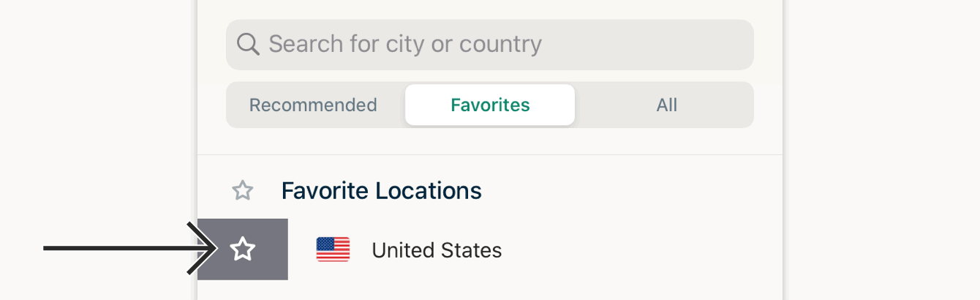Select the United States location

[x=437, y=250]
